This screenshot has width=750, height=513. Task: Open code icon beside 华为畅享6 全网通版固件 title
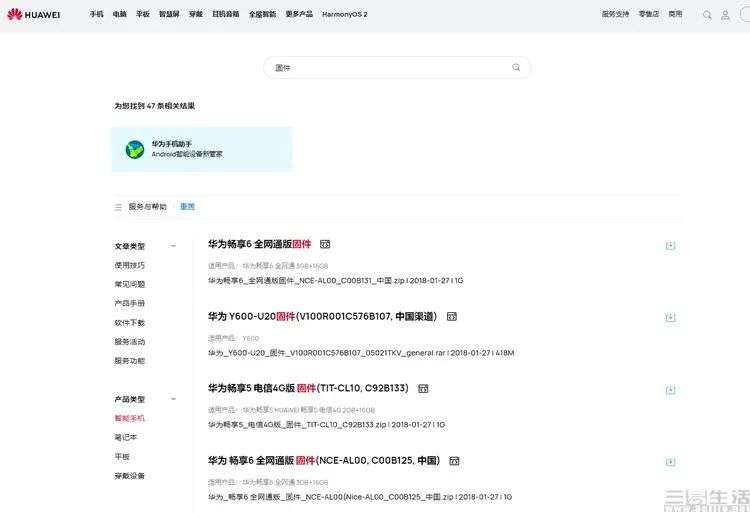[325, 244]
